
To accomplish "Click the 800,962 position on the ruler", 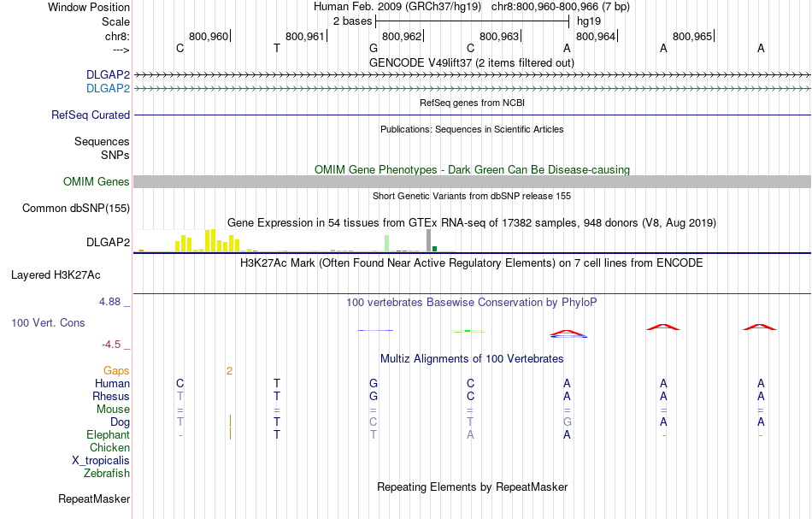I will [402, 36].
